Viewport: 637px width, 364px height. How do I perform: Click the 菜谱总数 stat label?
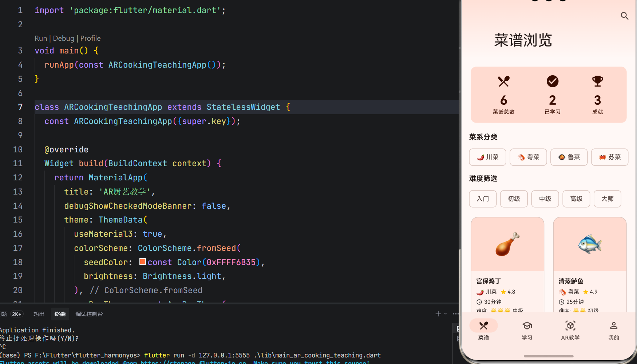click(x=504, y=112)
